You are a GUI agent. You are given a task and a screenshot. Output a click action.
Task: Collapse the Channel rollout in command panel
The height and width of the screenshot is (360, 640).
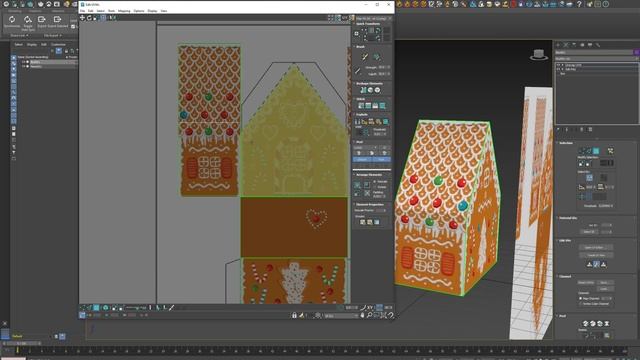pyautogui.click(x=564, y=276)
